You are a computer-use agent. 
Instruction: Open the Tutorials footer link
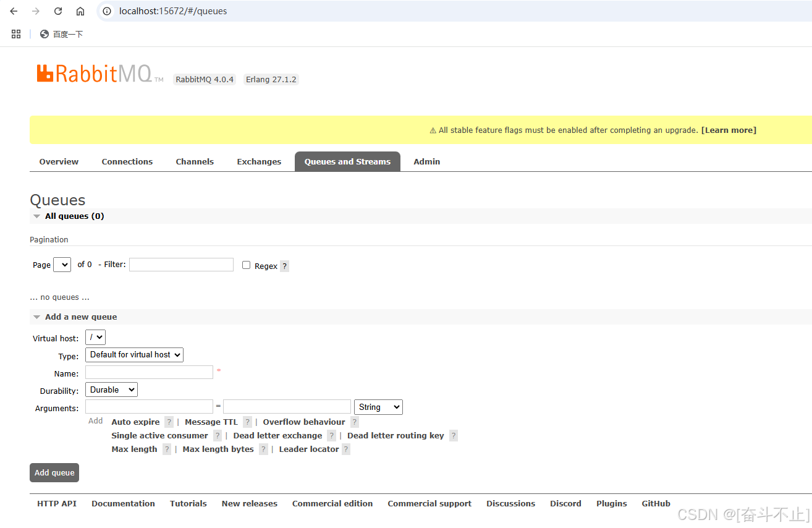click(188, 504)
